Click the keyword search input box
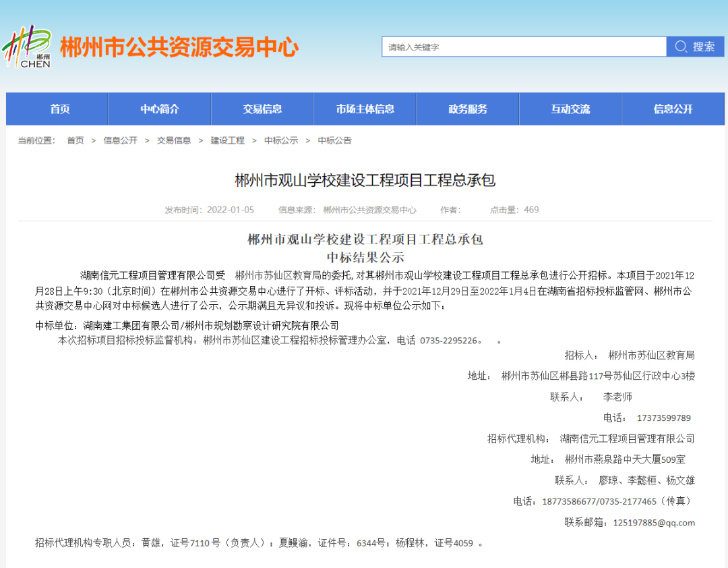Viewport: 728px width, 568px height. 519,47
